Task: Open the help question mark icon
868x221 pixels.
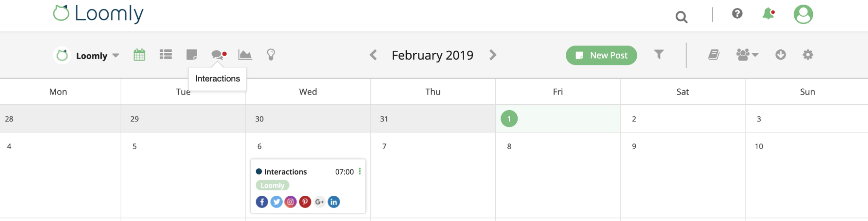Action: pos(737,14)
